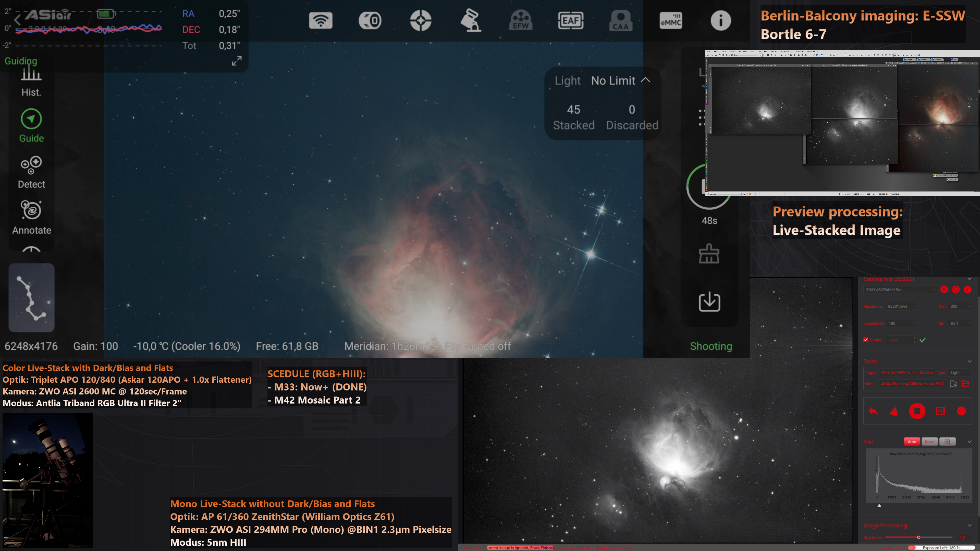Viewport: 980px width, 551px height.
Task: Open the EAF focuser icon
Action: click(571, 20)
